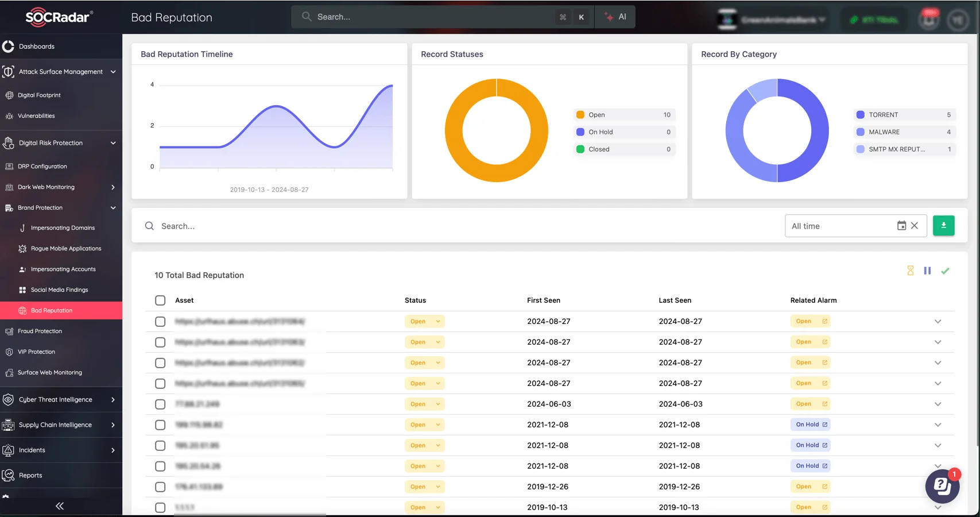Open DRP Configuration

(x=42, y=167)
